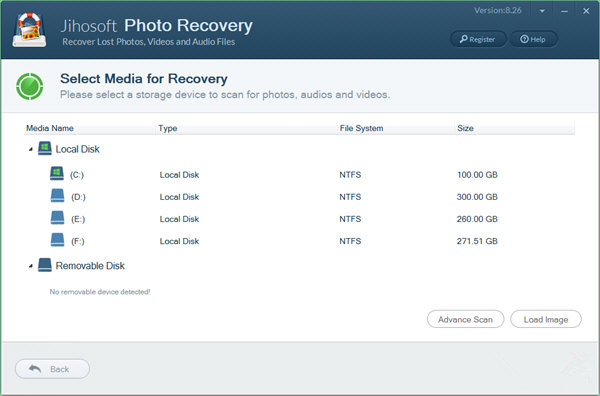The height and width of the screenshot is (396, 600).
Task: Collapse the Removable Disk tree group
Action: point(31,266)
